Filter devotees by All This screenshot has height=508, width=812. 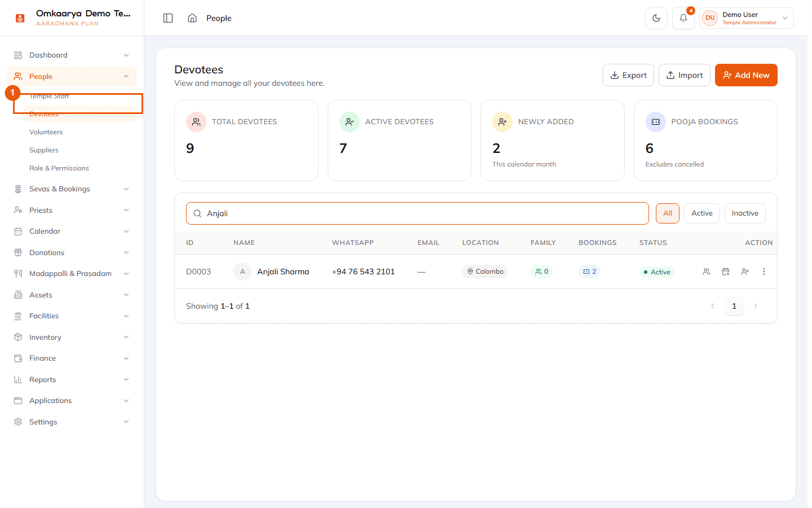[668, 213]
